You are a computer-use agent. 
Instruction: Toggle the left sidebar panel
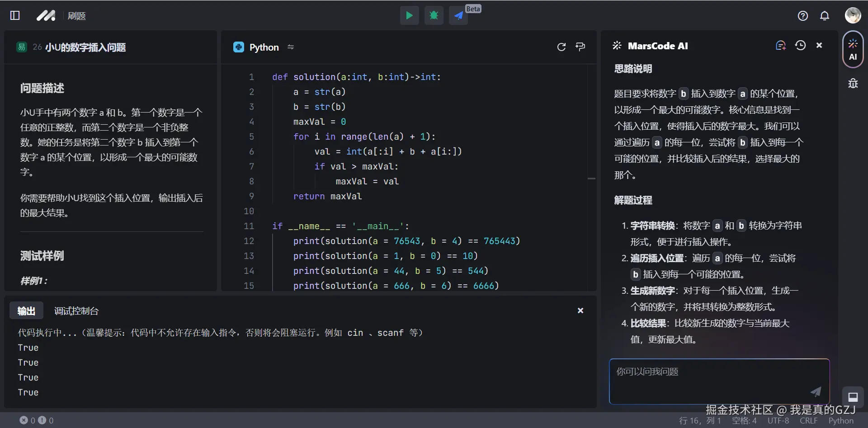click(x=14, y=15)
